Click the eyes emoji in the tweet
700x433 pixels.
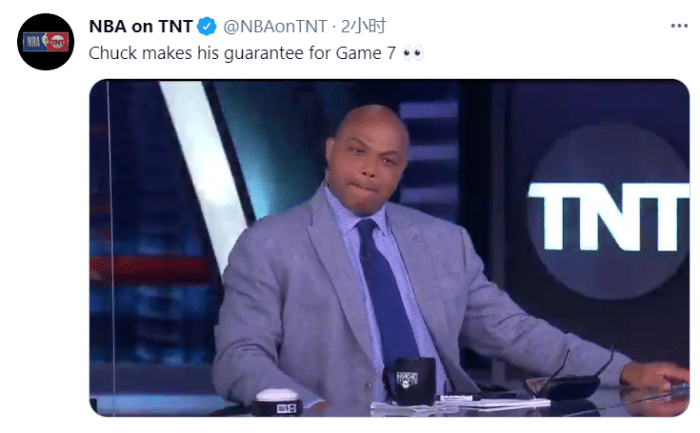[x=412, y=53]
